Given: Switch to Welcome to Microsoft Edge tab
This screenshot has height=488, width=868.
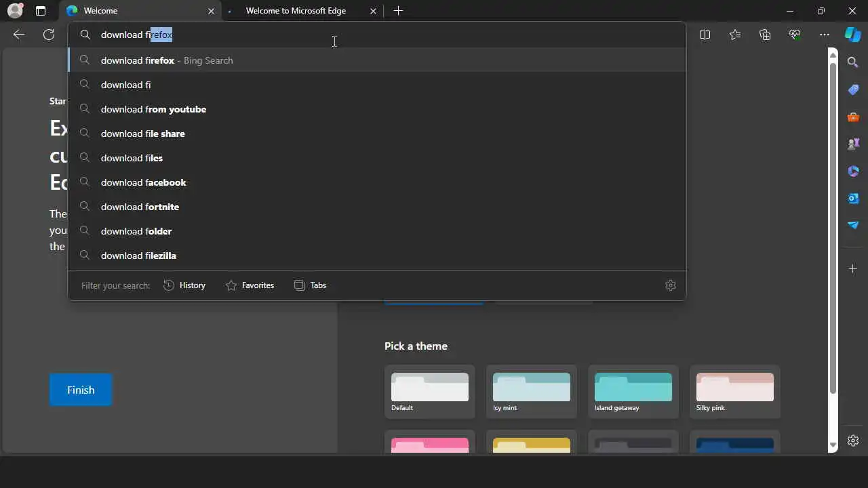Looking at the screenshot, I should [302, 11].
